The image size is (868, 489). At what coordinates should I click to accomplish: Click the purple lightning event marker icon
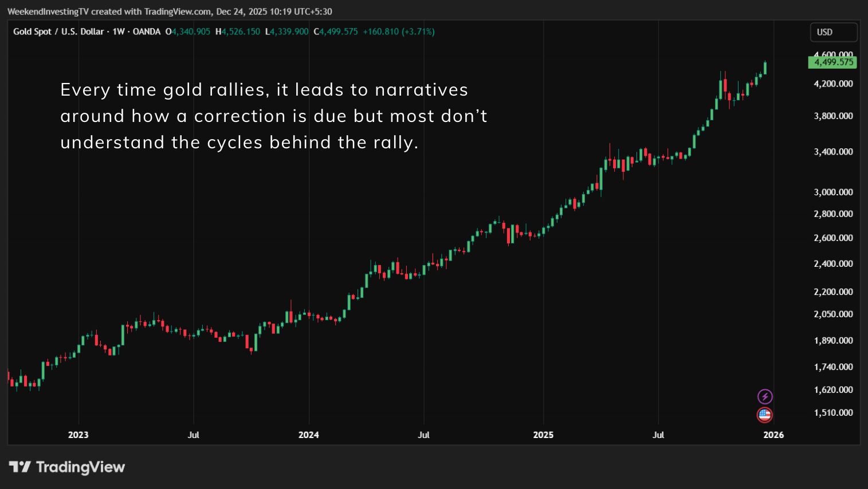click(765, 396)
